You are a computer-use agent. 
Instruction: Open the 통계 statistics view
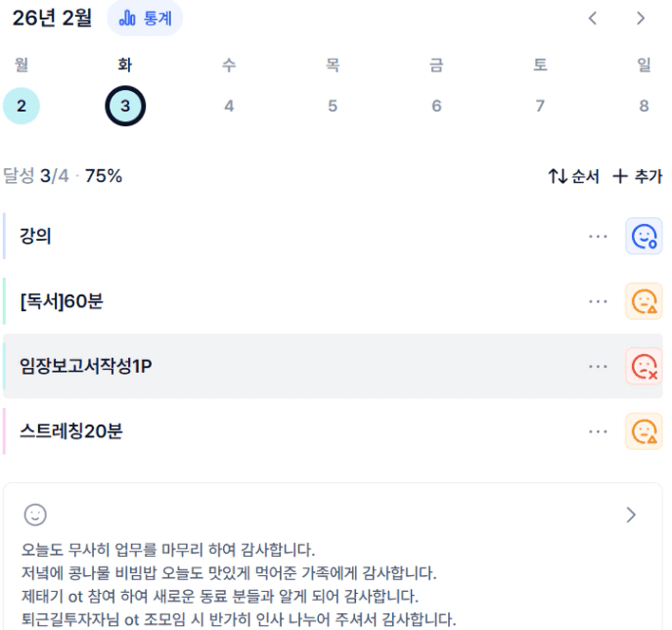(145, 19)
